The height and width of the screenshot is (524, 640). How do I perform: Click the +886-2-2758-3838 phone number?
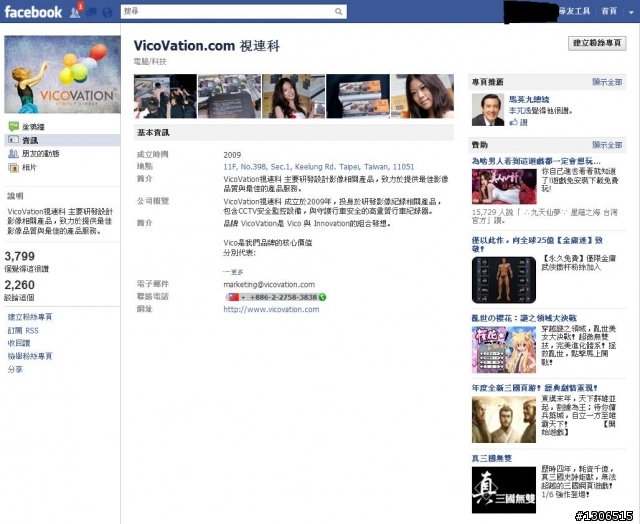pyautogui.click(x=283, y=297)
